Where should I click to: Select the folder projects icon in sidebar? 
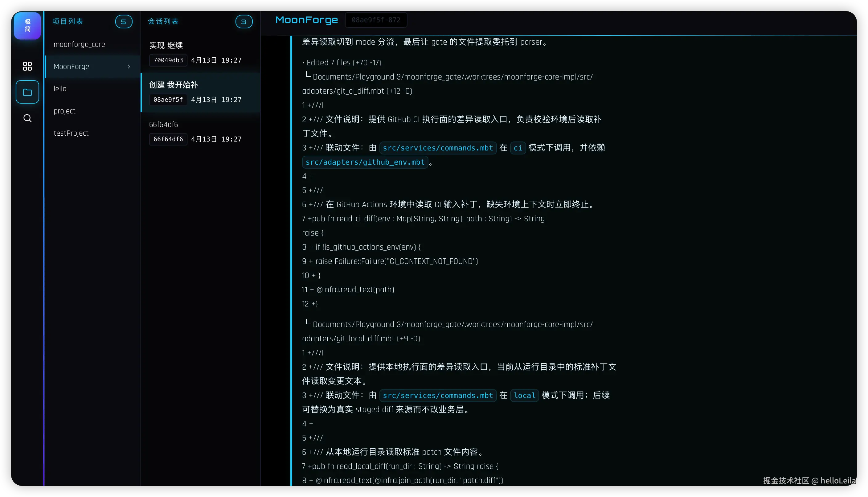point(27,92)
